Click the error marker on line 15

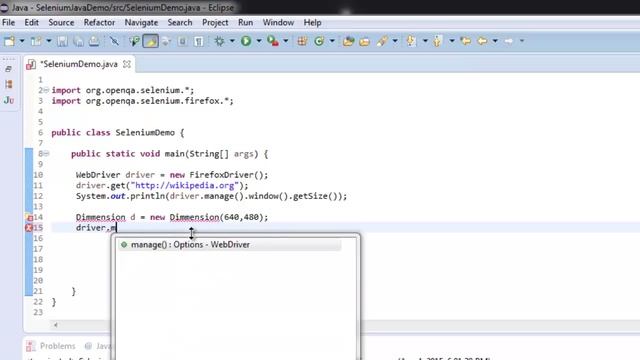[x=29, y=228]
